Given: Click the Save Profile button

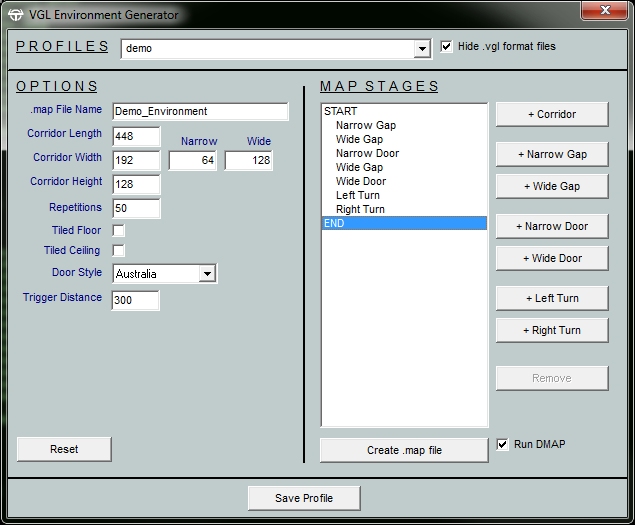Looking at the screenshot, I should 304,498.
